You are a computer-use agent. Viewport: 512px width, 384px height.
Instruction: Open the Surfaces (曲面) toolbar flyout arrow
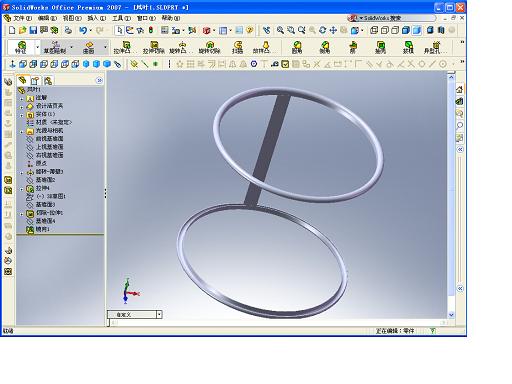(105, 47)
